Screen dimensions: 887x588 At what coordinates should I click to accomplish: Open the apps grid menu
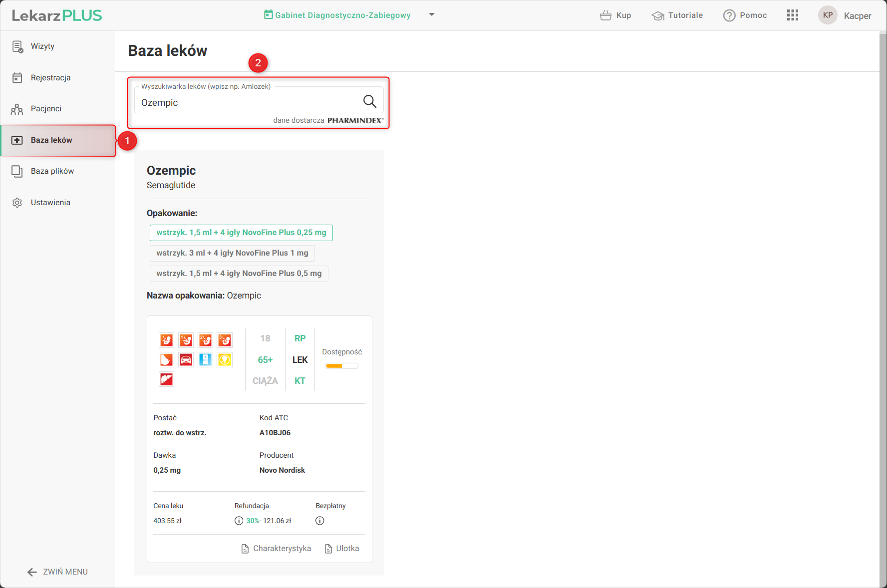tap(793, 15)
